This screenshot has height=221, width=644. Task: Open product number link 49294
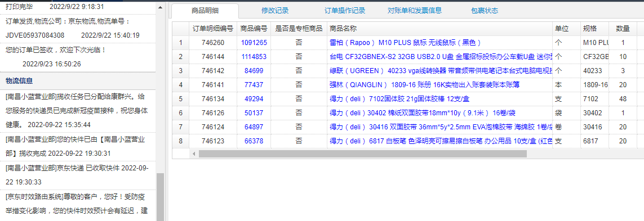point(254,99)
